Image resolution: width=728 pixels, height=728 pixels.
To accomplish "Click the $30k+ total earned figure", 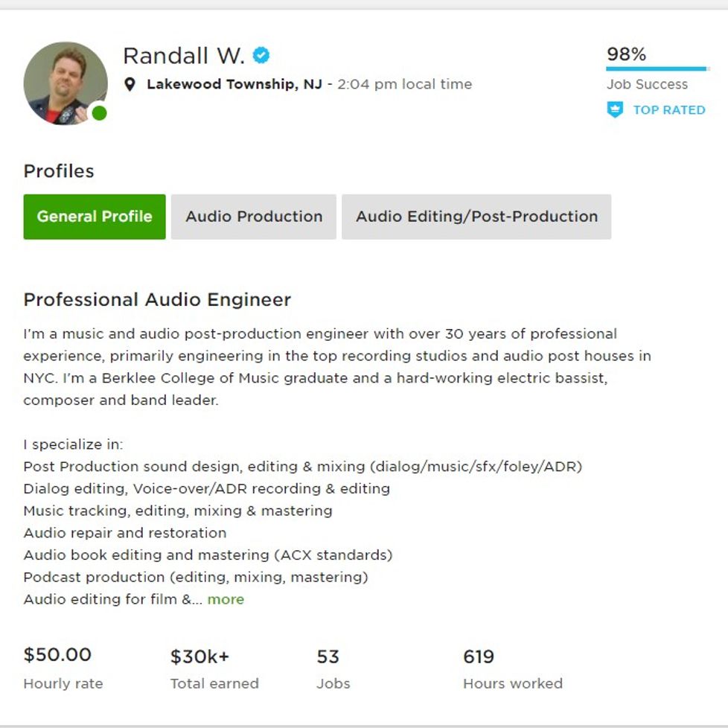I will 199,657.
